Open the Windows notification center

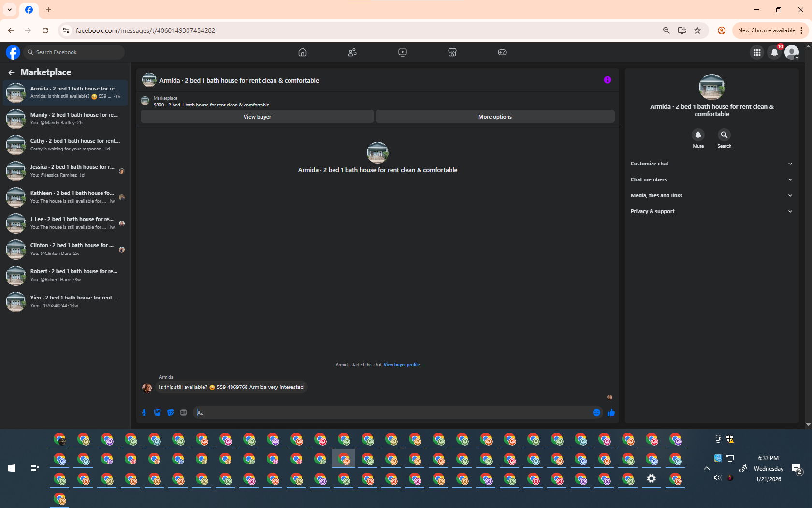[x=797, y=468]
